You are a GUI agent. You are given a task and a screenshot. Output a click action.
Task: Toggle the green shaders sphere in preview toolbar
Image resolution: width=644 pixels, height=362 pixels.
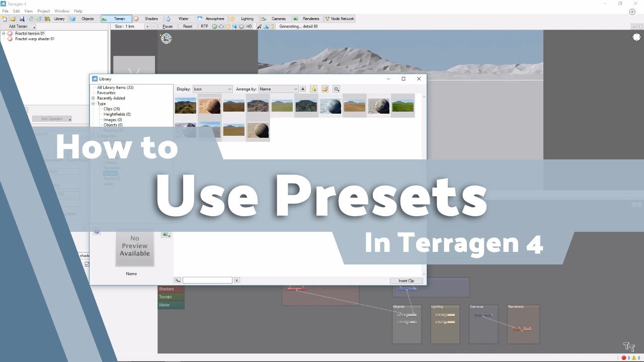(x=214, y=26)
